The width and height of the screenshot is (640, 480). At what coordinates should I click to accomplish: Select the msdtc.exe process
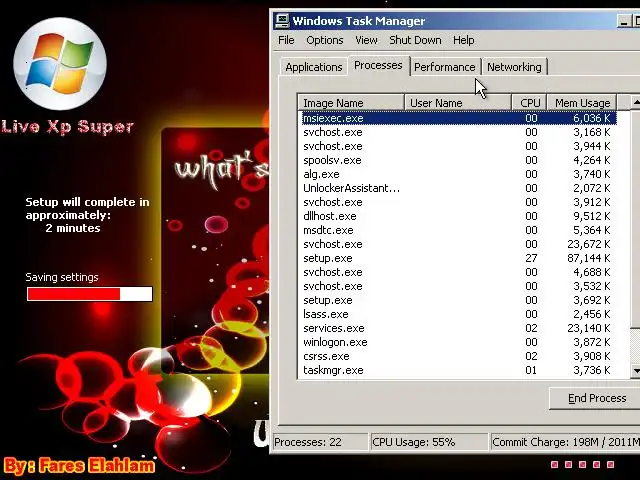point(459,230)
